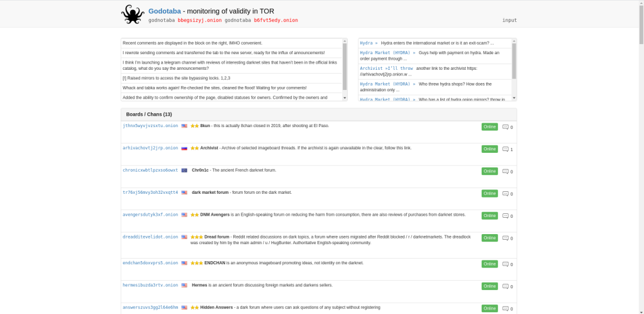644x314 pixels.
Task: Click the comment icon in Hermes row
Action: 505,286
